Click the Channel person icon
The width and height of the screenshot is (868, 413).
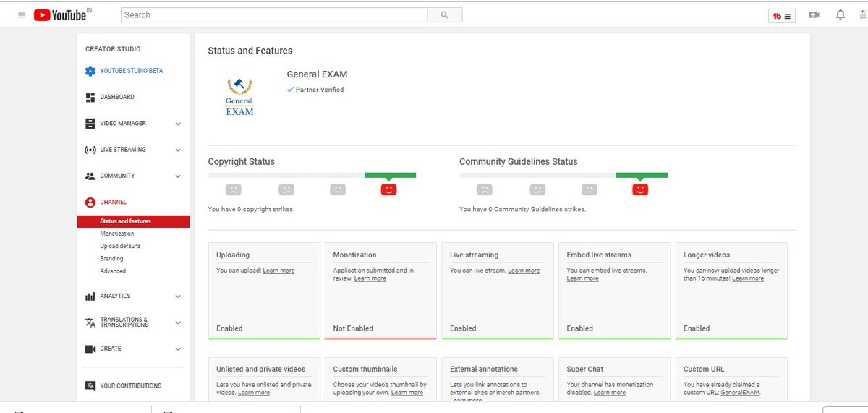click(x=90, y=203)
